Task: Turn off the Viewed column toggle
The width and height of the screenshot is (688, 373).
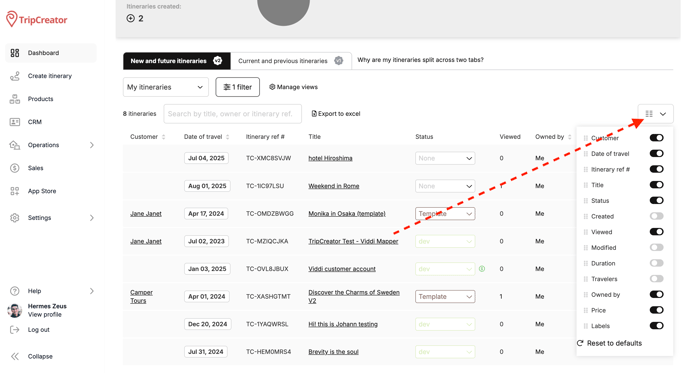Action: tap(656, 232)
